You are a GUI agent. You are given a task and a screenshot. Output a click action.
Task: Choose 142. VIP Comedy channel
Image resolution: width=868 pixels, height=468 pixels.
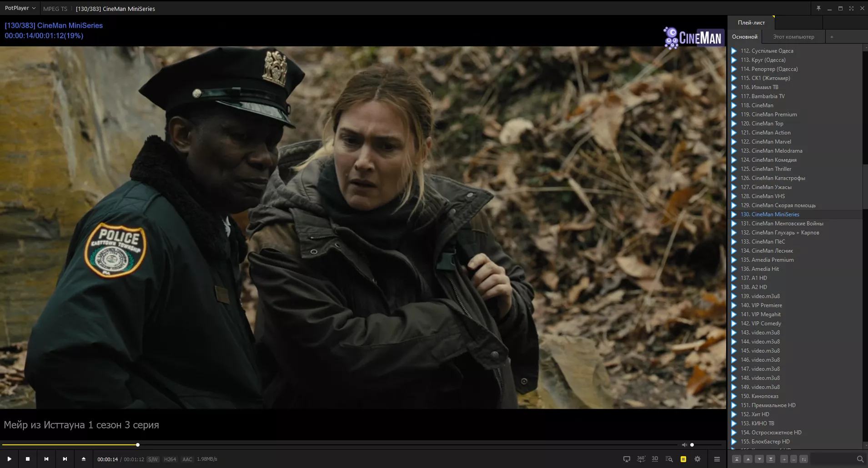(795, 324)
